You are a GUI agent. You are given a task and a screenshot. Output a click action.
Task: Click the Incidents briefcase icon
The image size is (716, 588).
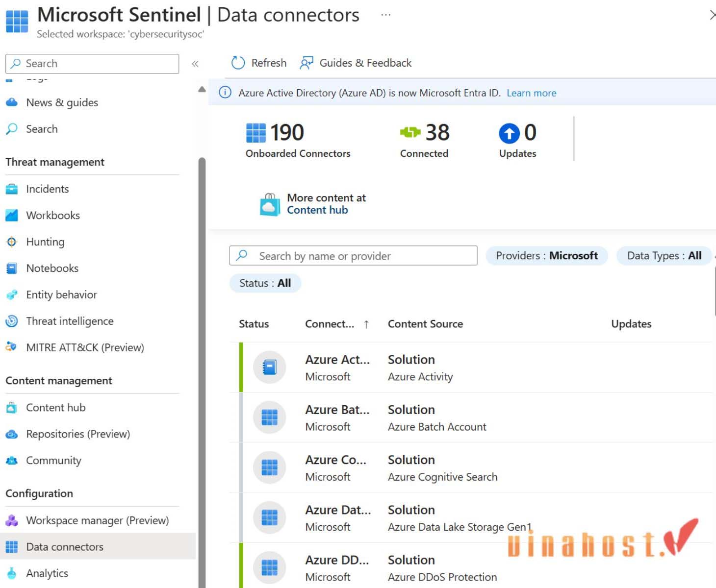pos(12,189)
